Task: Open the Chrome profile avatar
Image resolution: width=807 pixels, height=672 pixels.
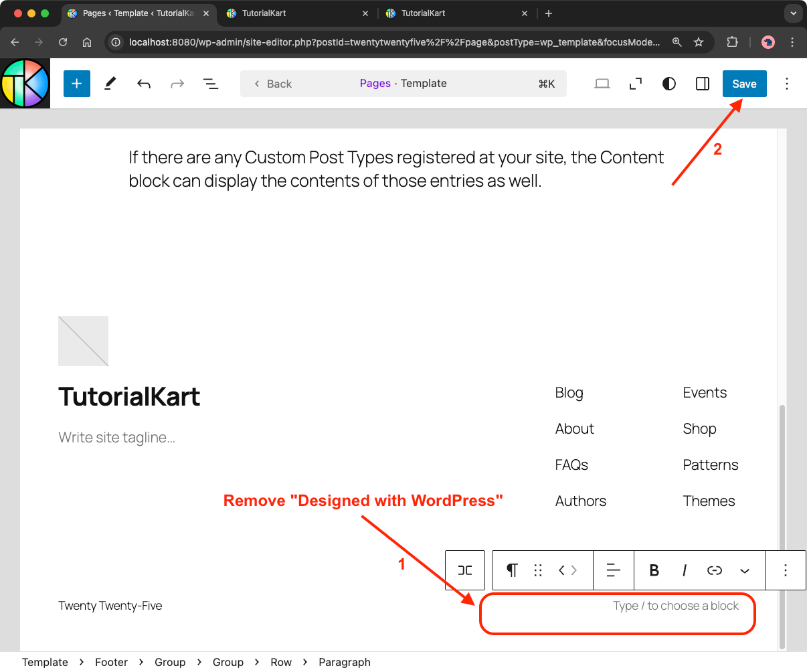Action: pos(768,42)
